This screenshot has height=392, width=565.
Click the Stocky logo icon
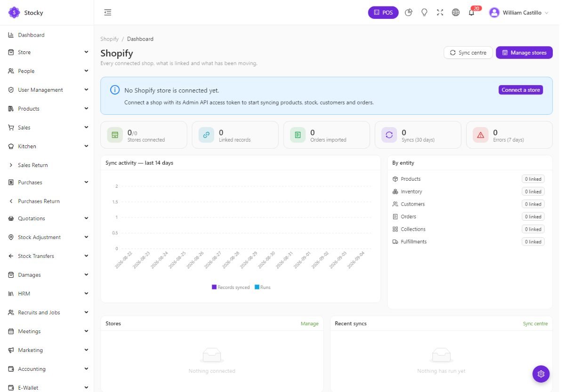coord(14,12)
